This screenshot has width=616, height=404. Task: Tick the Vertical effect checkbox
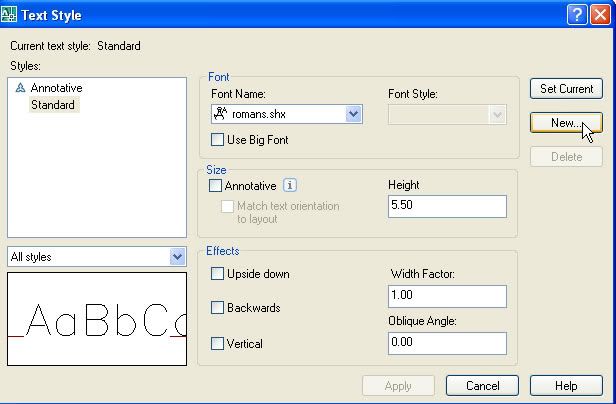point(218,343)
